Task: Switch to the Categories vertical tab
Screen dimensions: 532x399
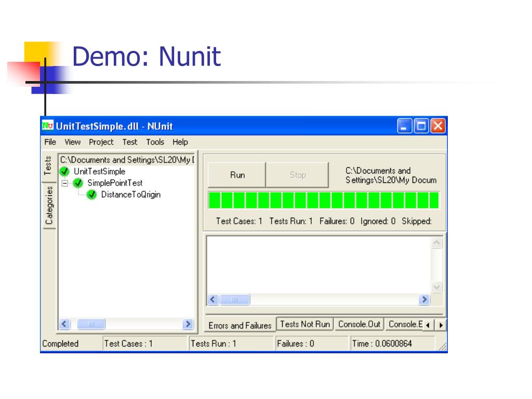Action: tap(49, 206)
